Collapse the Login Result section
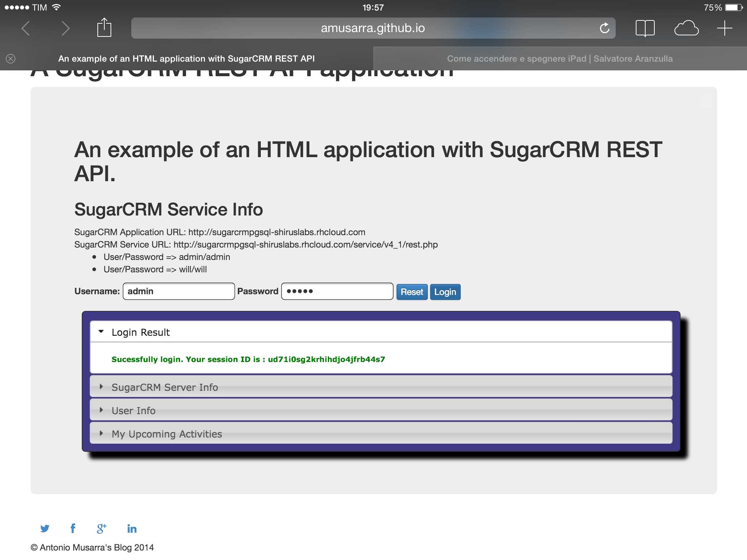 (x=381, y=332)
